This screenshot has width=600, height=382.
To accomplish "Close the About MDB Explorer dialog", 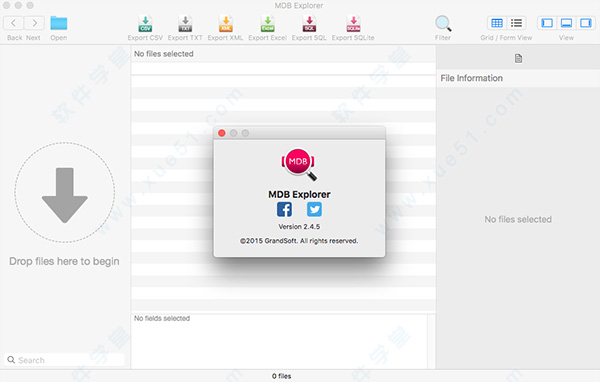I will [x=222, y=133].
